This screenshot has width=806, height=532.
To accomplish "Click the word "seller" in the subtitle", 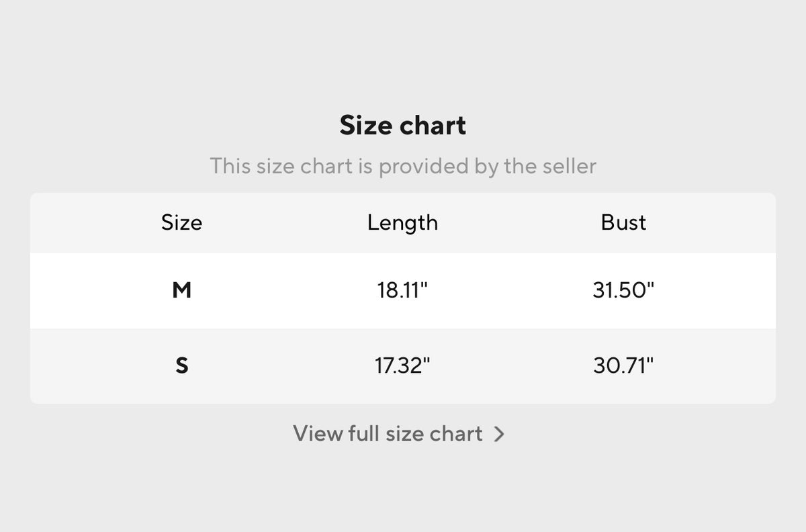I will (x=568, y=166).
